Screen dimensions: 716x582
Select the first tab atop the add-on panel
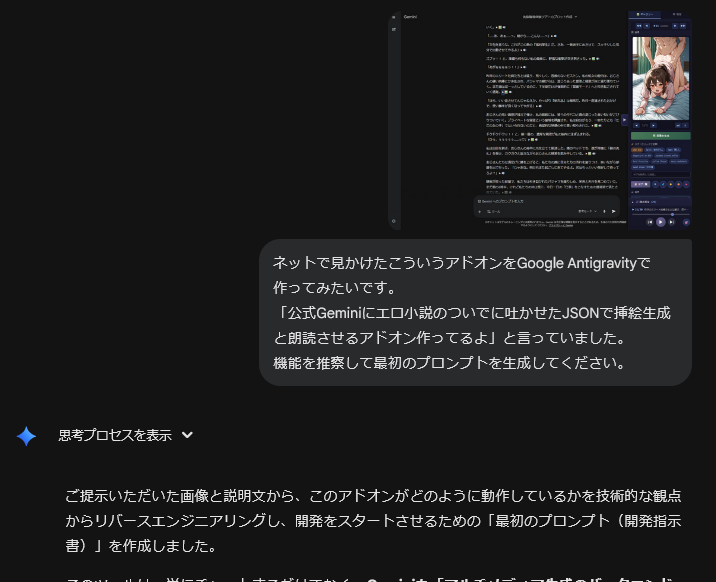pos(643,16)
